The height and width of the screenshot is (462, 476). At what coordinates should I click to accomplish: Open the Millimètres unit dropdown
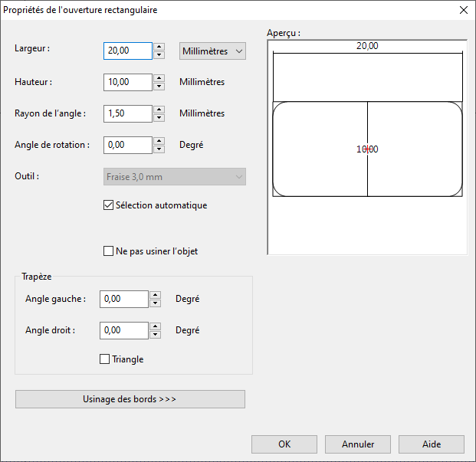212,51
